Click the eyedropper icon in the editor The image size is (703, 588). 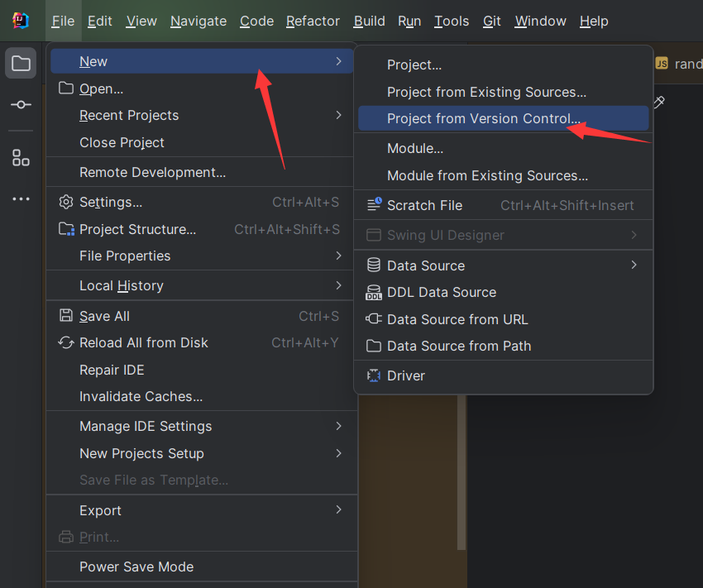(658, 103)
